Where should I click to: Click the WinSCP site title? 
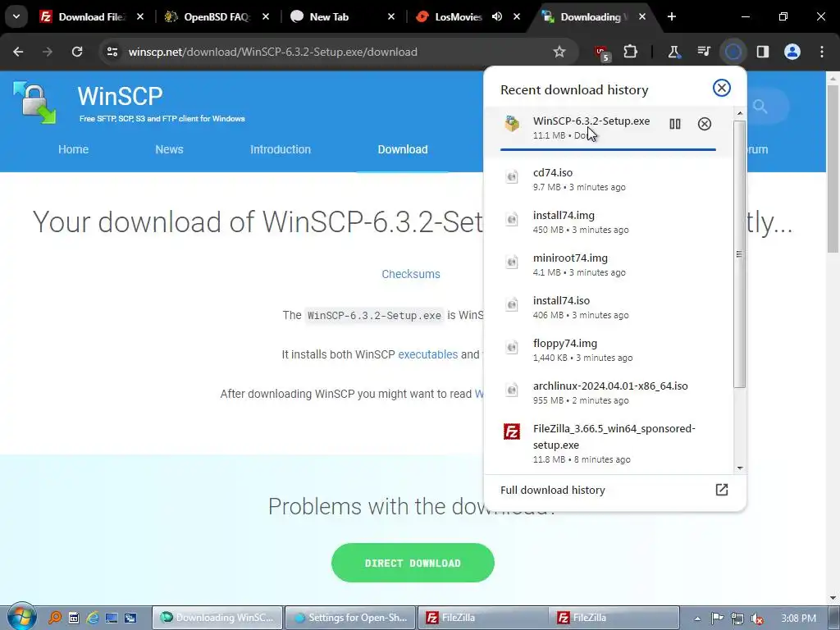click(x=120, y=96)
